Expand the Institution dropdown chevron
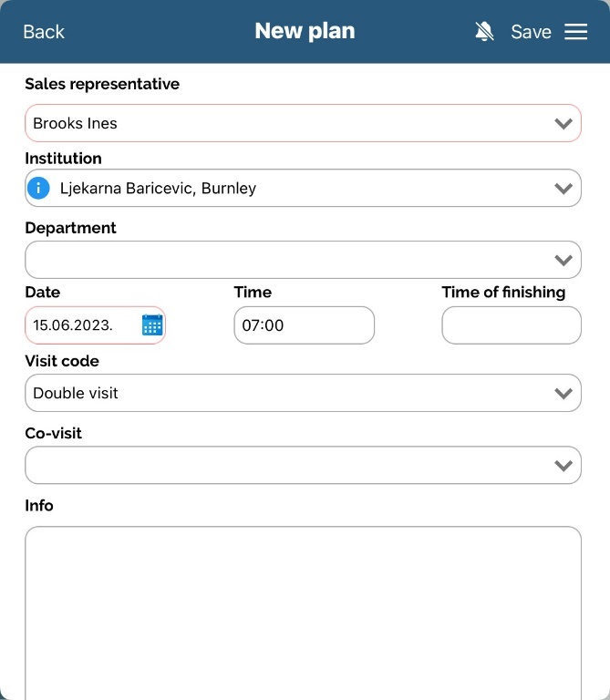 [563, 189]
